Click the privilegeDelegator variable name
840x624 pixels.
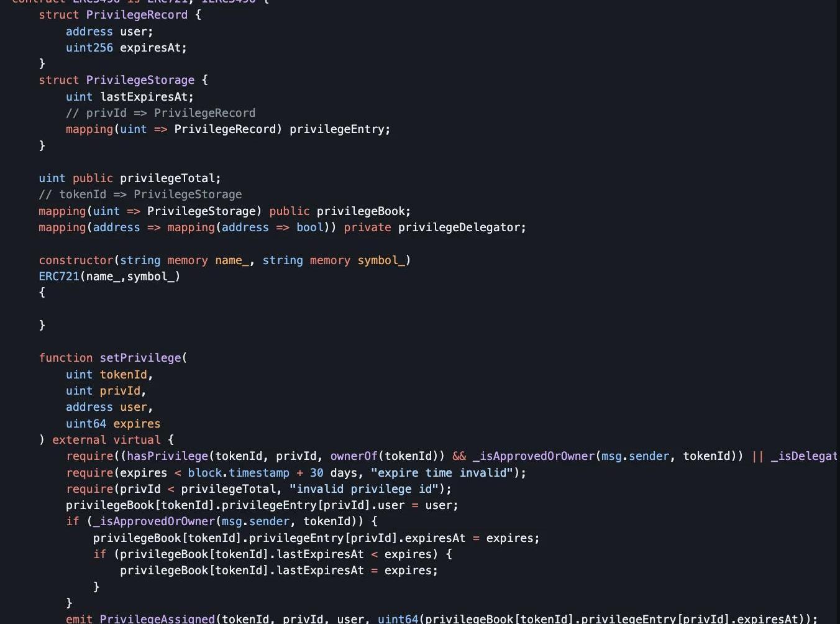459,227
